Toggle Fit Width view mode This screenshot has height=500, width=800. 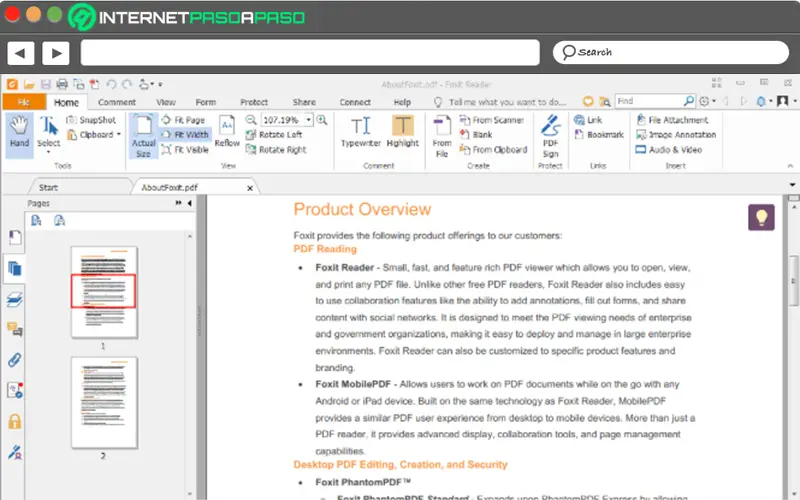point(184,134)
